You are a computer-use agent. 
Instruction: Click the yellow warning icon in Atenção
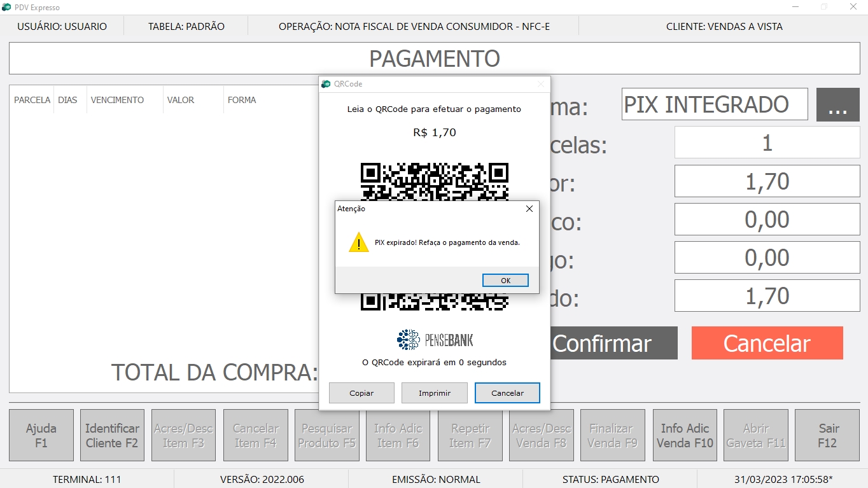point(359,242)
